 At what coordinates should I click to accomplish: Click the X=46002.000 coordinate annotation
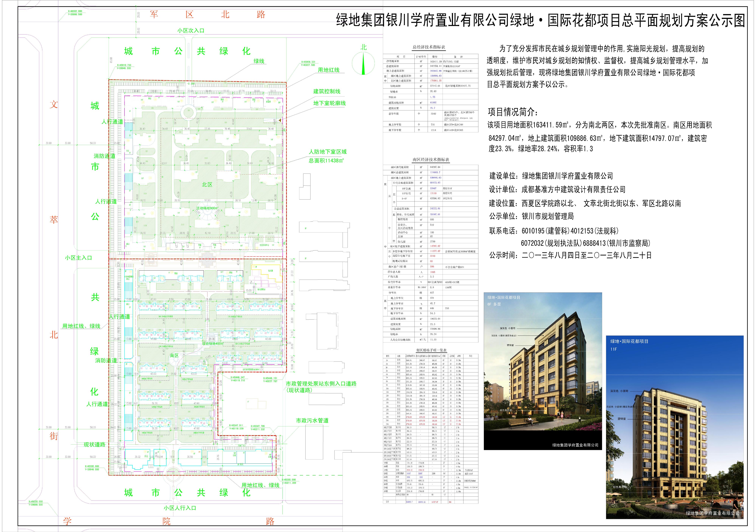75,12
